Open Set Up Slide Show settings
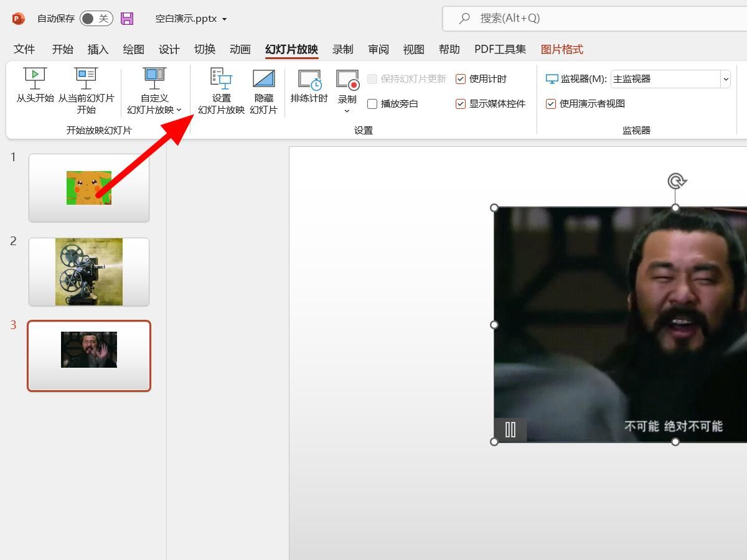The image size is (747, 560). (221, 91)
